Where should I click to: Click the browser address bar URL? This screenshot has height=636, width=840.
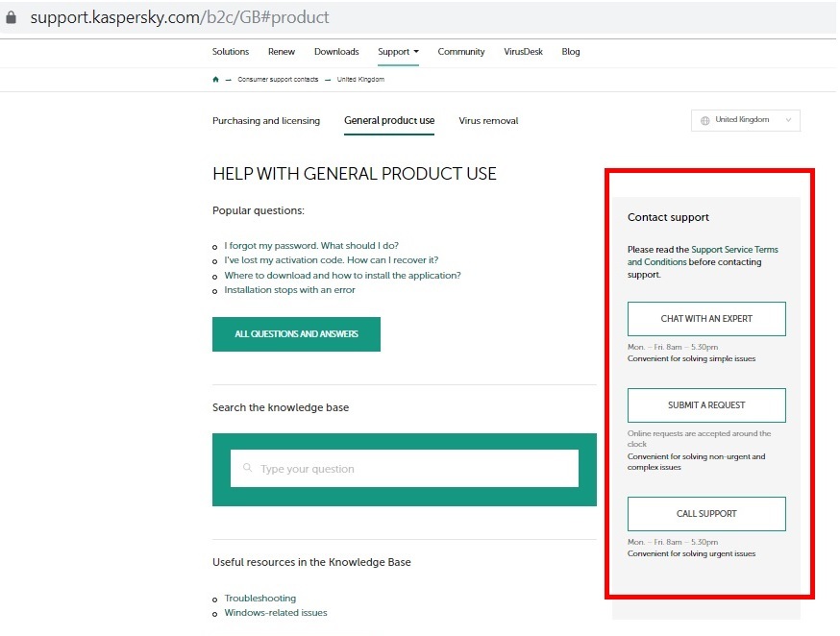coord(180,17)
